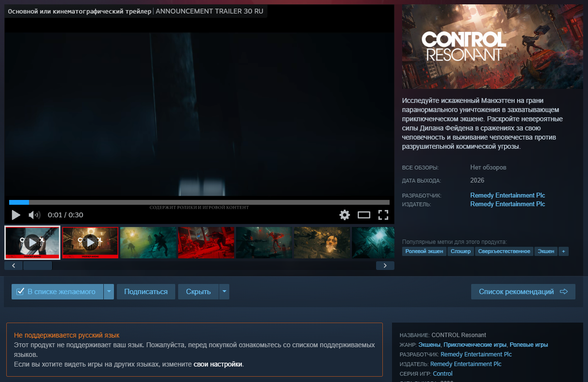Open developer Remedy Entertainment Plc link
588x382 pixels.
tap(507, 196)
